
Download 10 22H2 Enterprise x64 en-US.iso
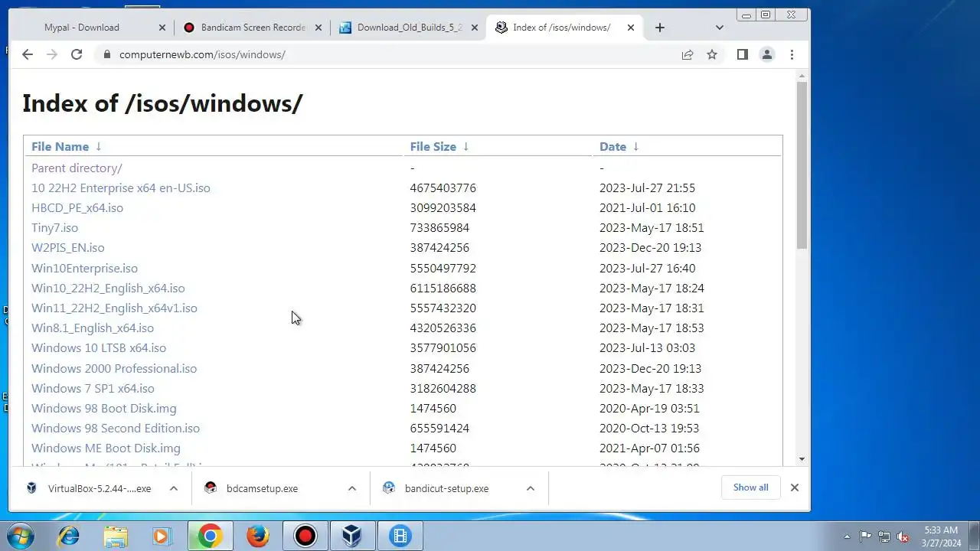[120, 187]
